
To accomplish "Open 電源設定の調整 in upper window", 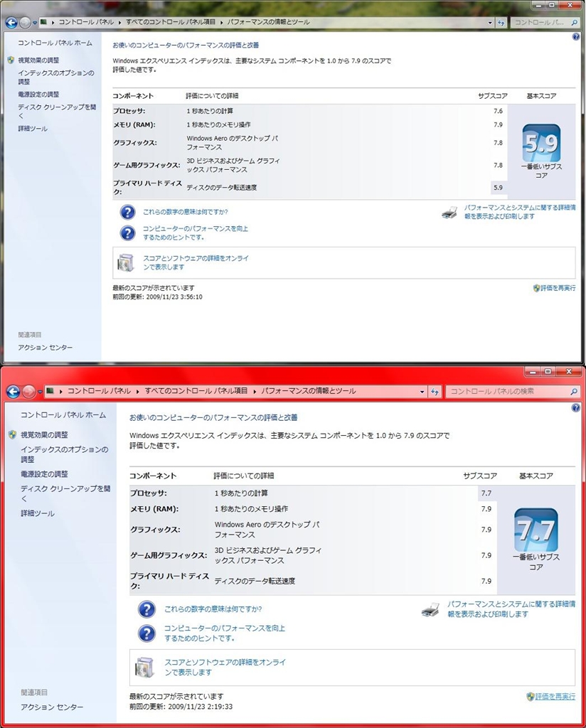I will tap(38, 95).
